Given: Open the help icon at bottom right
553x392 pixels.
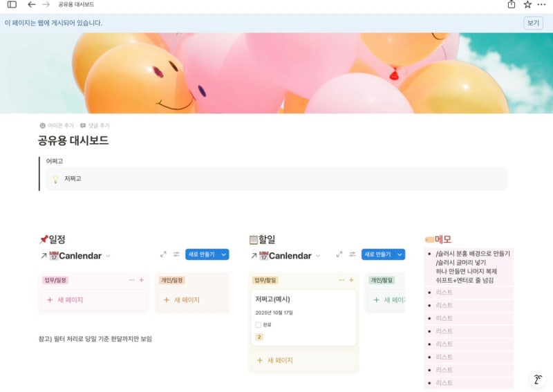Looking at the screenshot, I should 538,380.
